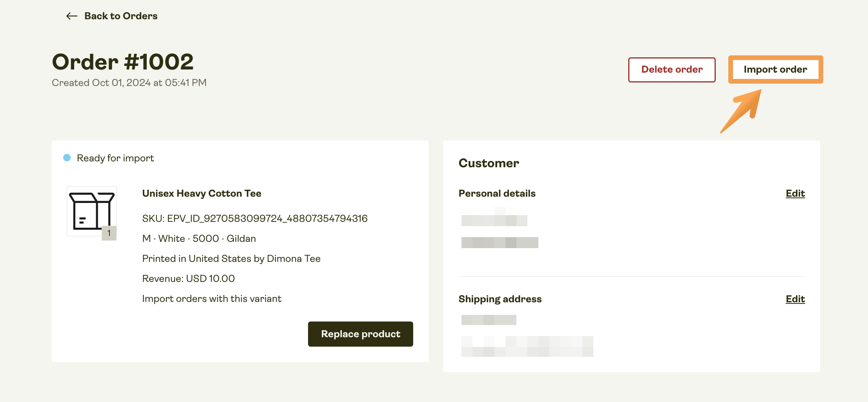Edit the Shipping address
The image size is (868, 402).
795,299
